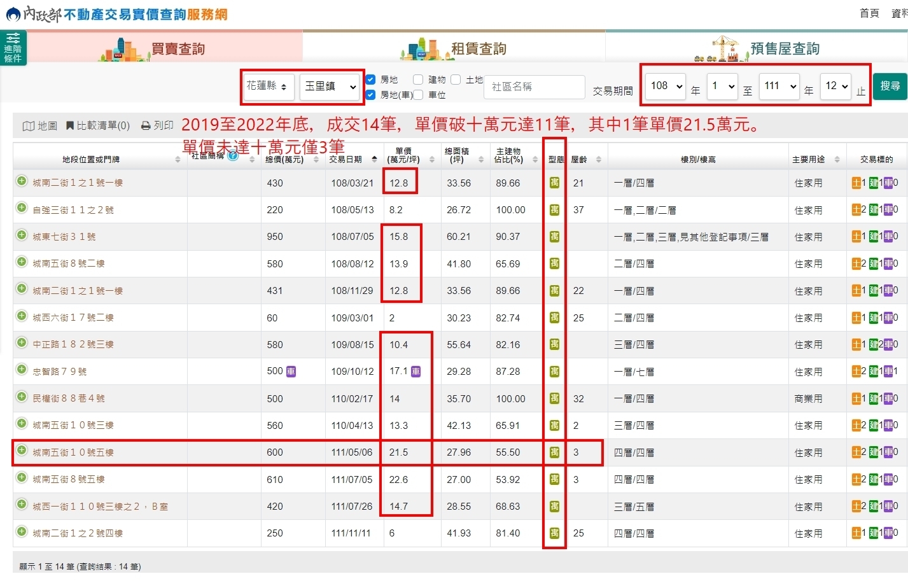Image resolution: width=908 pixels, height=588 pixels.
Task: Enable the 建物 checkbox
Action: 417,79
